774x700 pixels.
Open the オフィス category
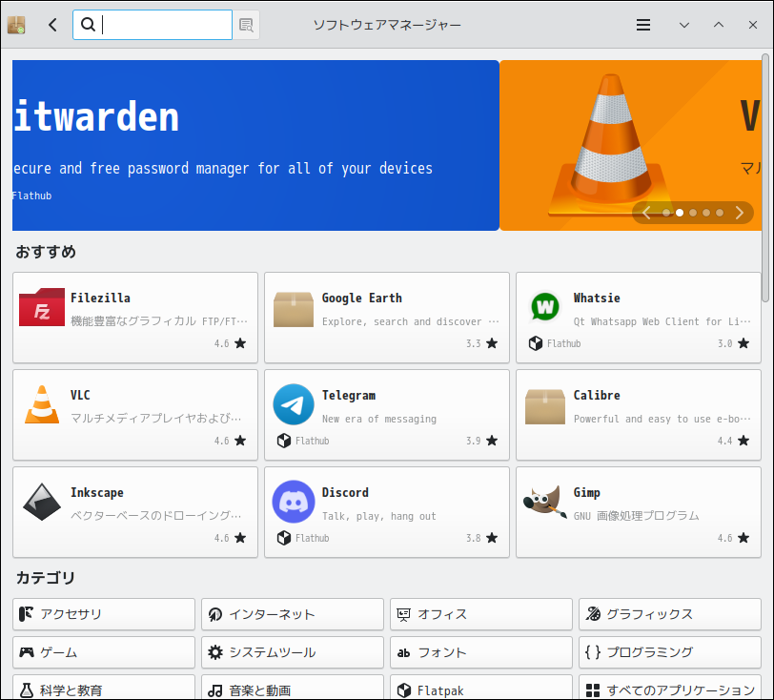[x=480, y=614]
